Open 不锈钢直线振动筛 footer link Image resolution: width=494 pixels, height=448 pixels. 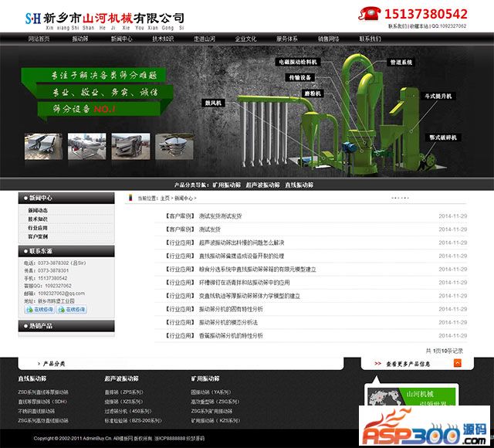pyautogui.click(x=36, y=411)
